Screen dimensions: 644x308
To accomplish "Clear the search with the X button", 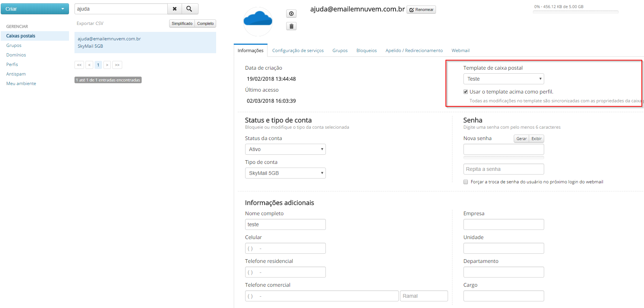I will point(175,9).
